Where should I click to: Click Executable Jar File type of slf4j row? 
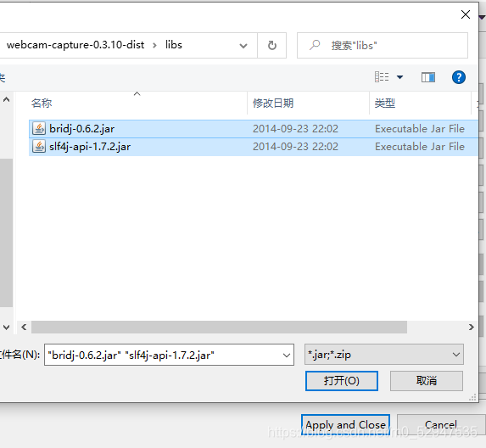click(420, 147)
